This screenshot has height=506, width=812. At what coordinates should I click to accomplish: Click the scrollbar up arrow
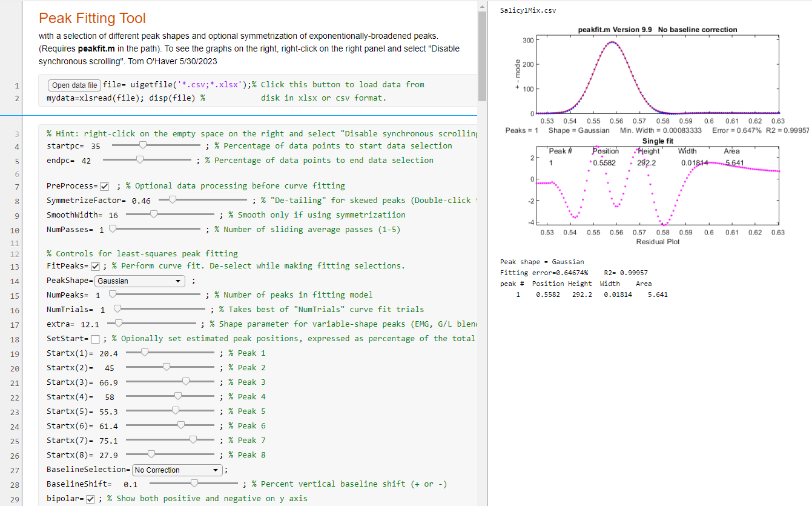[482, 6]
